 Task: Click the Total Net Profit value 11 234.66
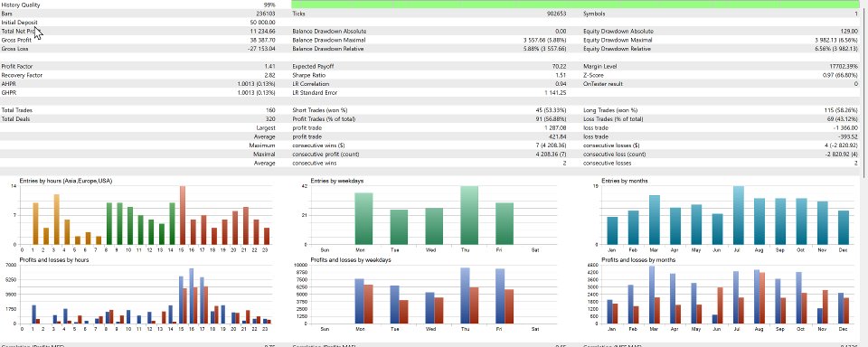[x=263, y=31]
